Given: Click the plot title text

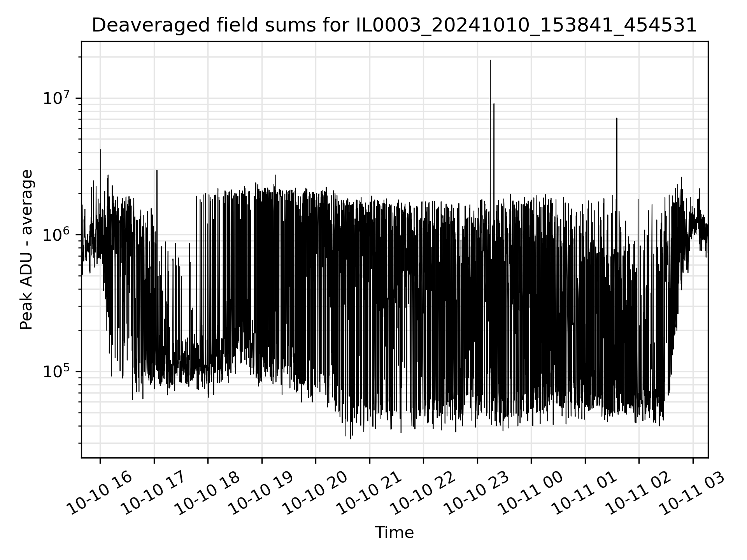Looking at the screenshot, I should [394, 26].
